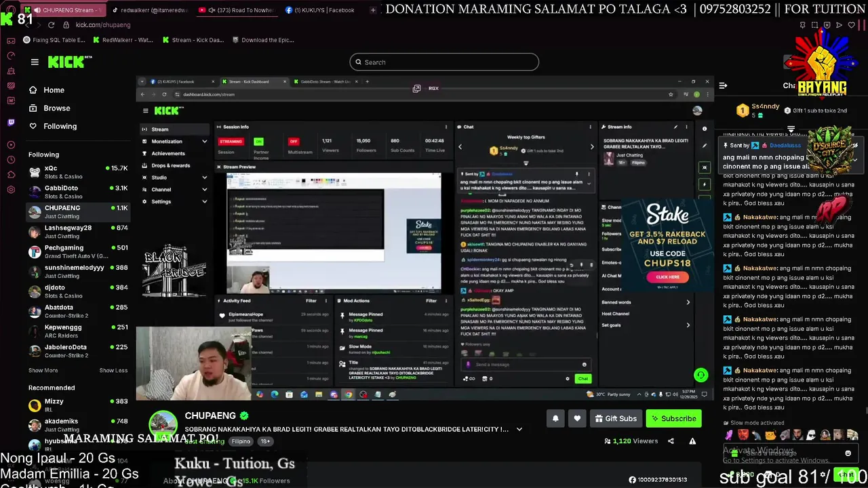Screen dimensions: 868x488
Task: Expand Set goals in dashboard panel
Action: [x=646, y=325]
